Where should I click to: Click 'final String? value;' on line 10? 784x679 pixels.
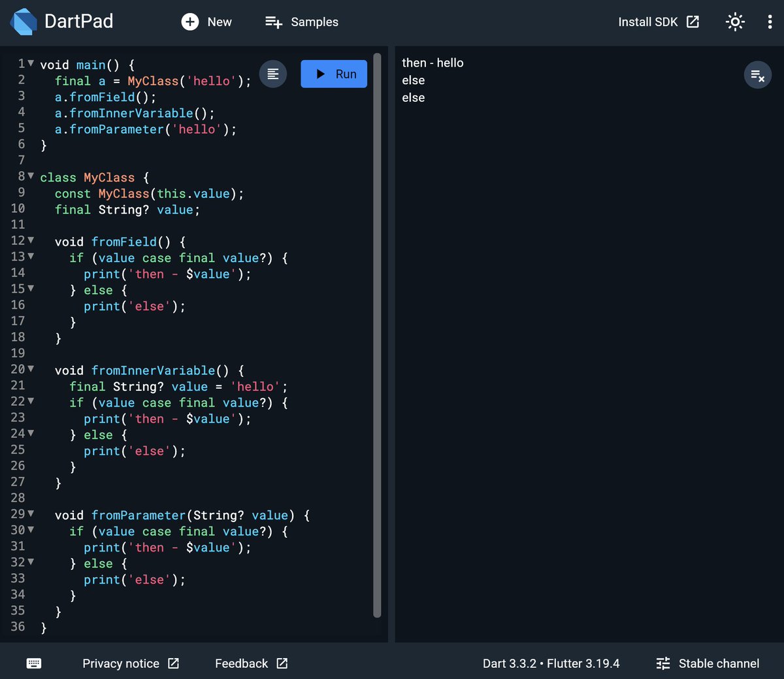click(127, 210)
